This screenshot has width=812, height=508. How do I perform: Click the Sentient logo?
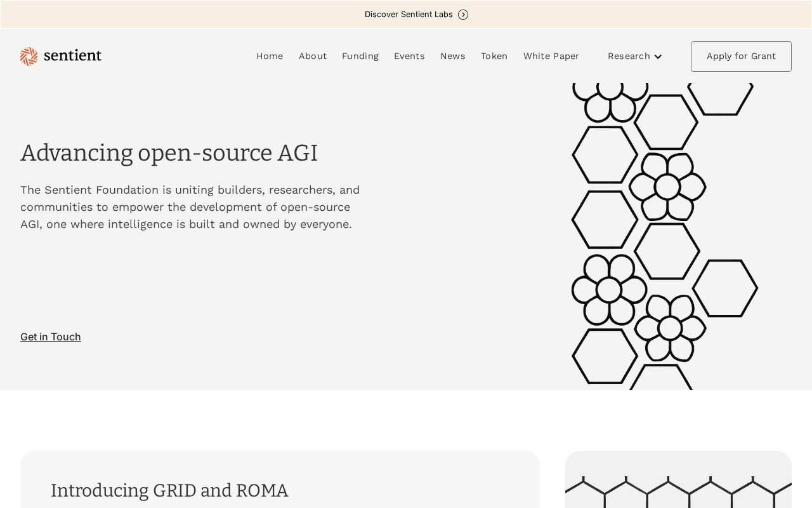pos(61,56)
